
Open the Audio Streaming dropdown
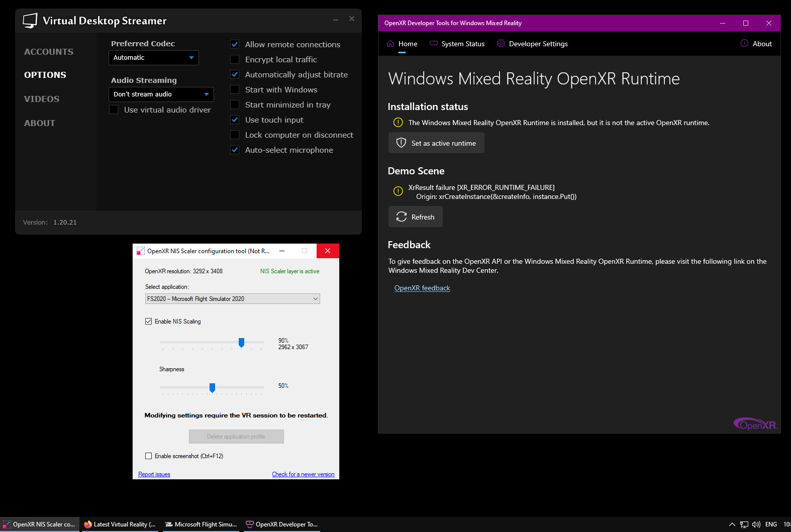(x=161, y=94)
